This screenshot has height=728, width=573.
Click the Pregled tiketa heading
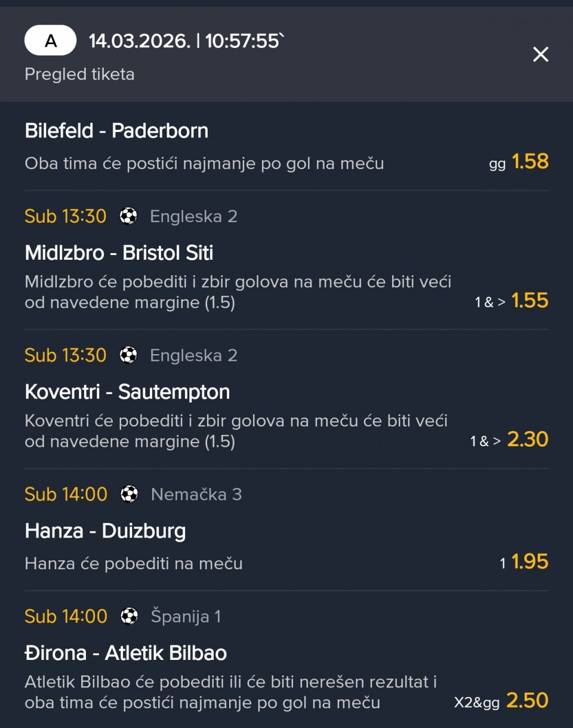79,75
